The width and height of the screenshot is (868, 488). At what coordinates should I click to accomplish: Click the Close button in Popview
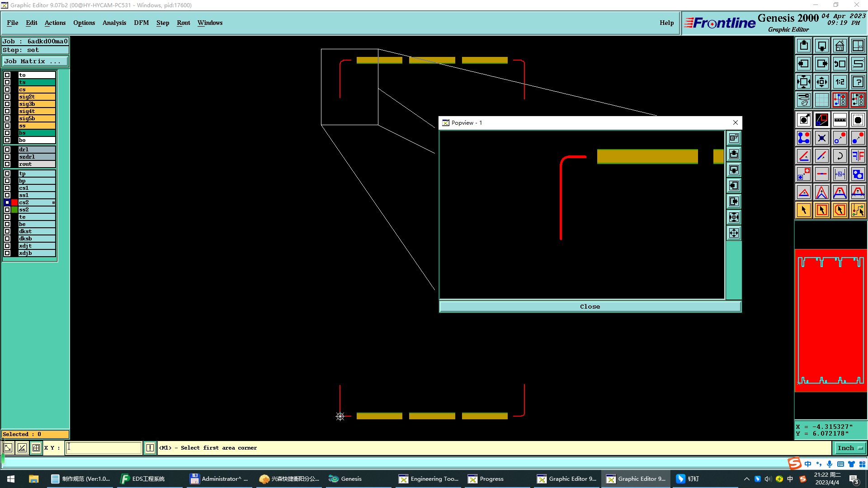(590, 306)
